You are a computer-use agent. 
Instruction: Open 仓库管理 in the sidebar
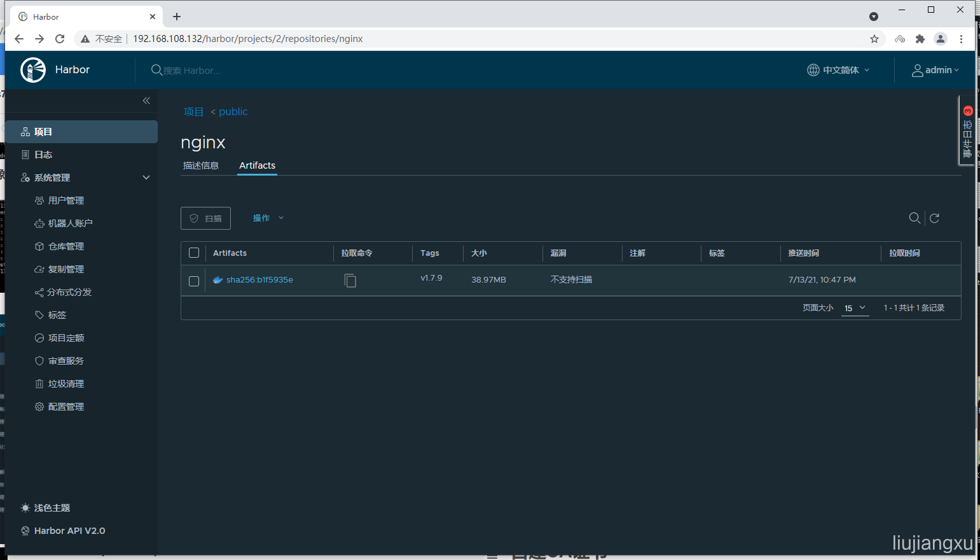(66, 246)
